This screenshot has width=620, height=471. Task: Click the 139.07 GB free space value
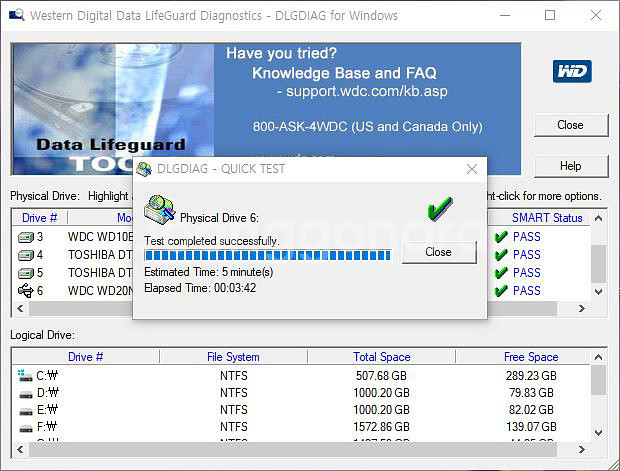coord(531,427)
